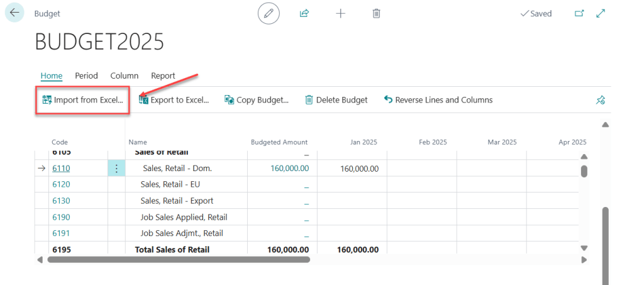Click Sales, Retail - Dom. name cell
This screenshot has width=644, height=285.
177,169
